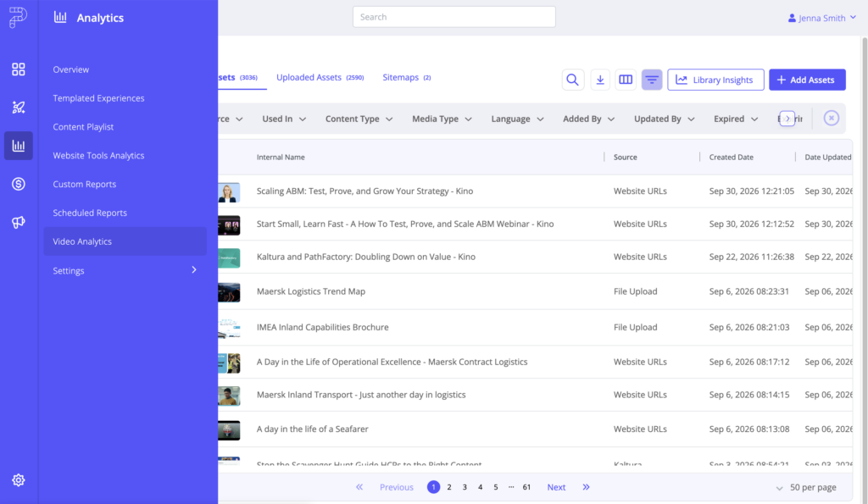Expand the Content Type filter
The image size is (868, 504).
[359, 119]
